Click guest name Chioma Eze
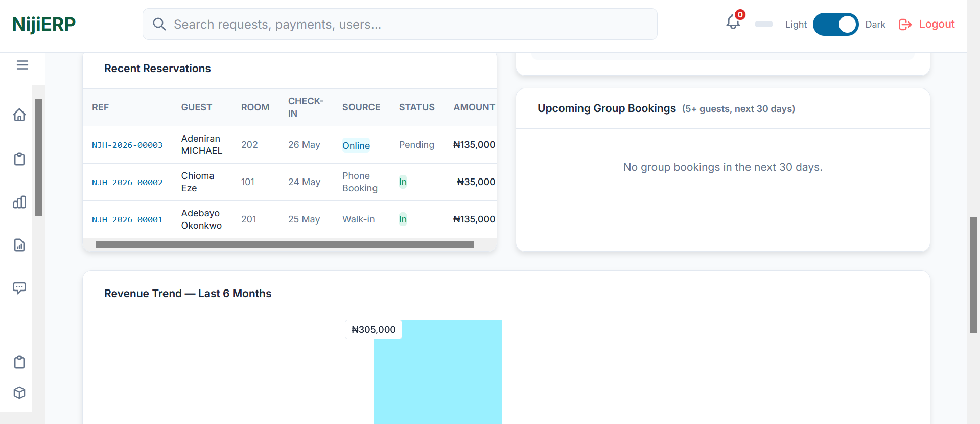 (x=198, y=182)
